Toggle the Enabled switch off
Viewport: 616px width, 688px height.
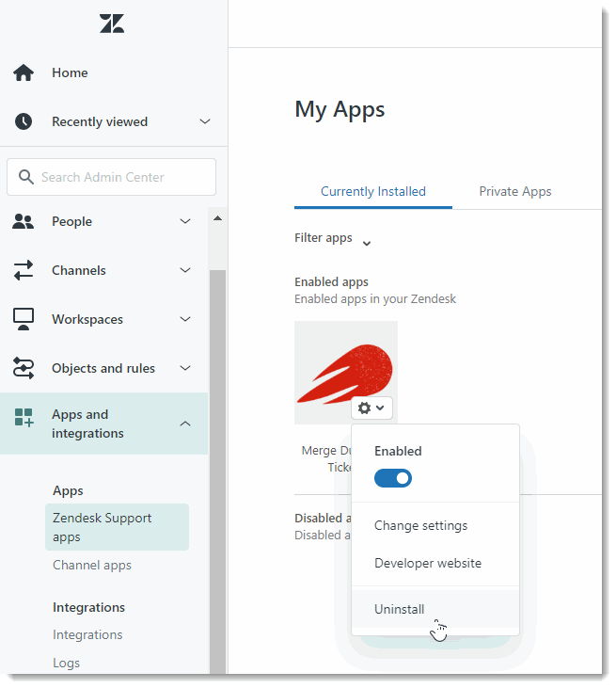click(393, 478)
